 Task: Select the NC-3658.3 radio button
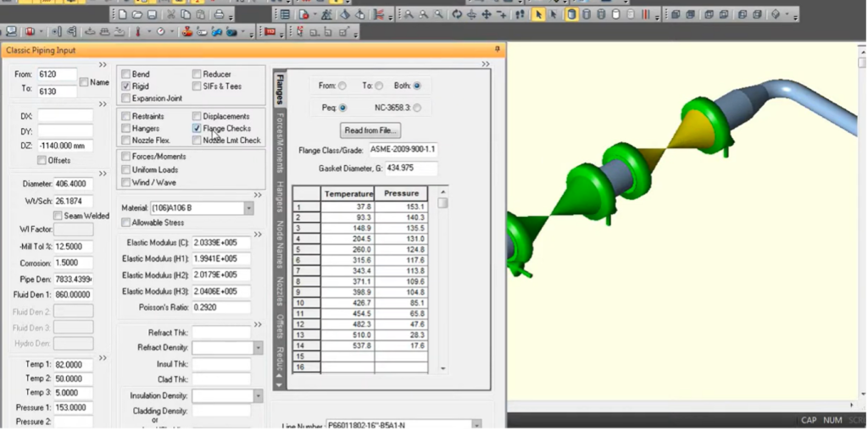pyautogui.click(x=417, y=108)
